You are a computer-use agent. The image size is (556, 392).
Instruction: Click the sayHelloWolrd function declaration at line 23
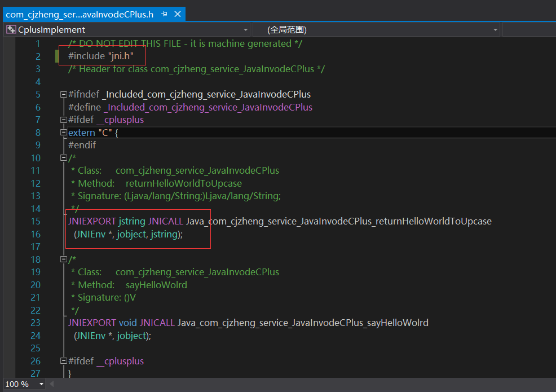click(x=303, y=323)
